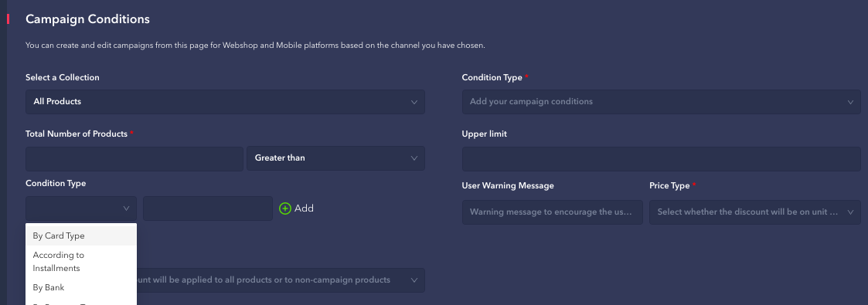Click the green plus Add icon
This screenshot has width=868, height=305.
pyautogui.click(x=285, y=208)
